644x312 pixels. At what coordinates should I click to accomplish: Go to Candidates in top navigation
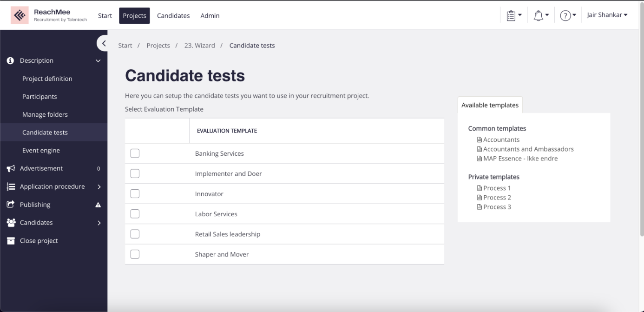(x=173, y=16)
